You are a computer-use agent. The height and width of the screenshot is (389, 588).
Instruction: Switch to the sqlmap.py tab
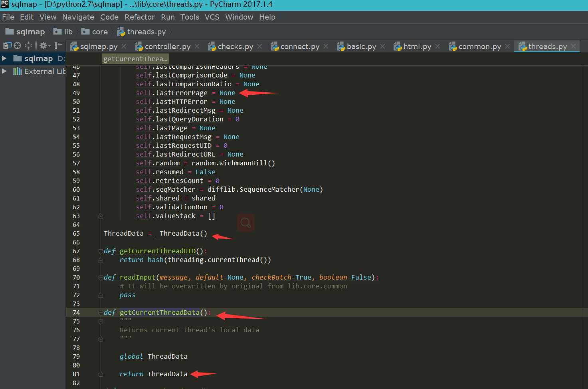(x=99, y=46)
